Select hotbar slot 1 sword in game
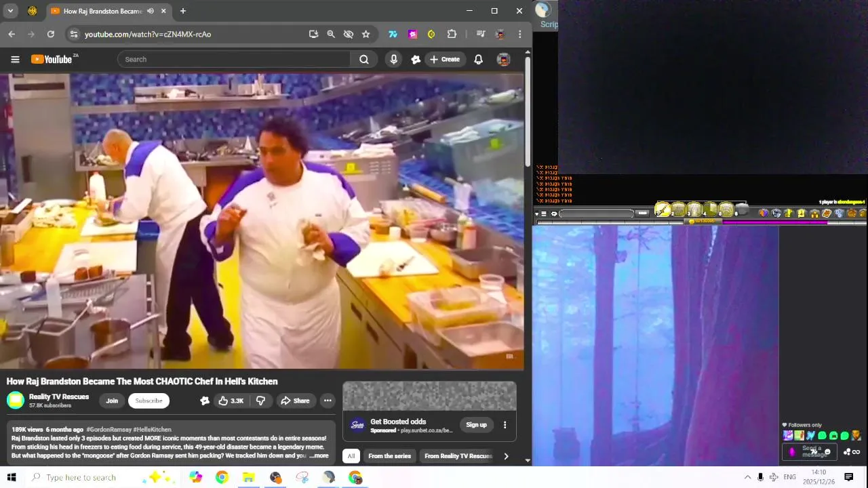The image size is (868, 488). coord(663,210)
